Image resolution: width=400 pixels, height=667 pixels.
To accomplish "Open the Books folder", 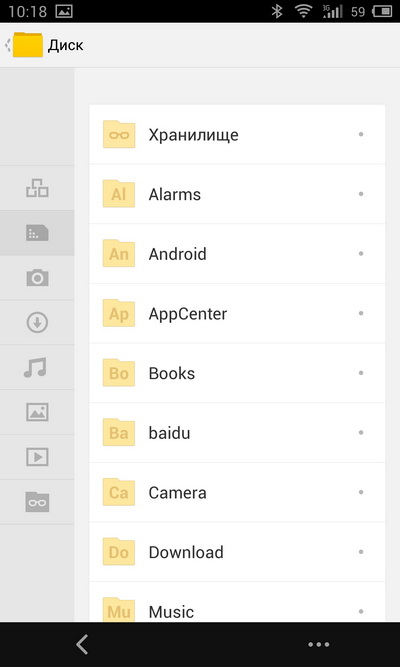I will tap(237, 373).
